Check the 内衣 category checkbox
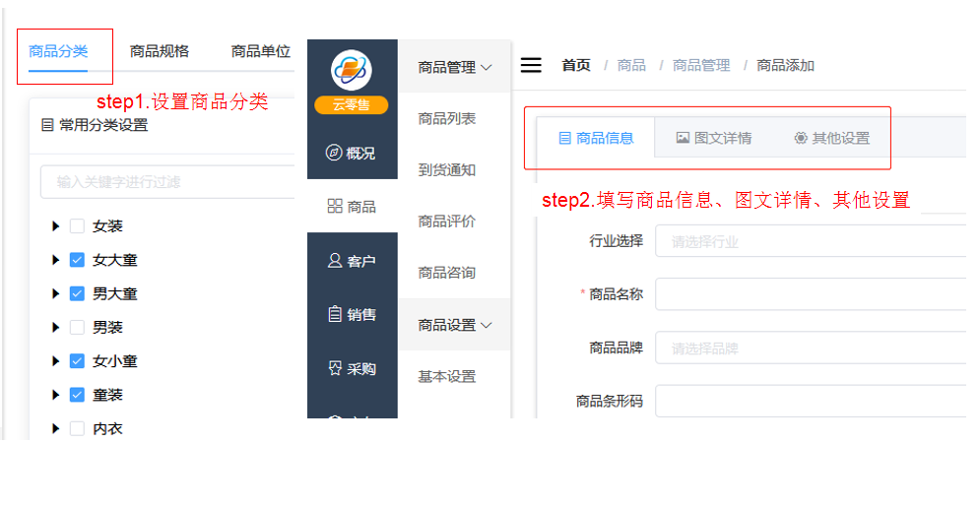This screenshot has width=980, height=507. pos(77,428)
